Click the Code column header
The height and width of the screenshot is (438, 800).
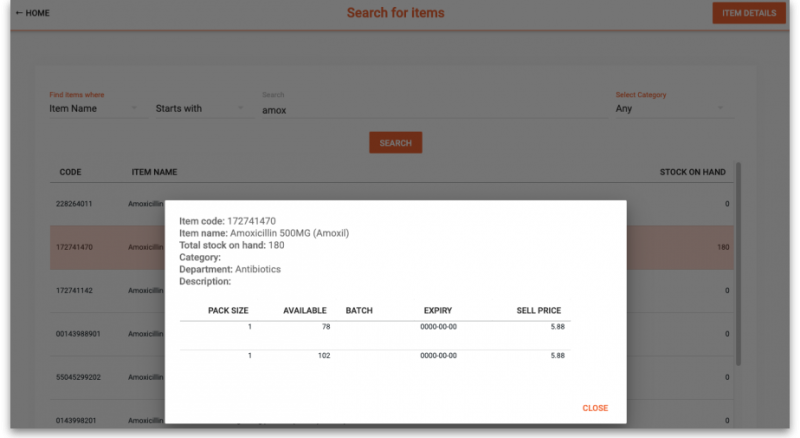tap(70, 172)
